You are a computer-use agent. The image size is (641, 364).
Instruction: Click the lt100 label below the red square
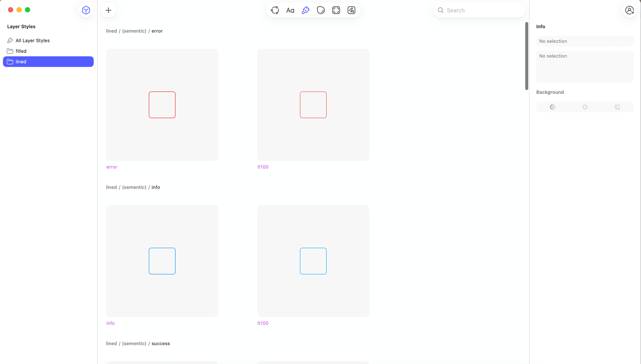pyautogui.click(x=263, y=167)
